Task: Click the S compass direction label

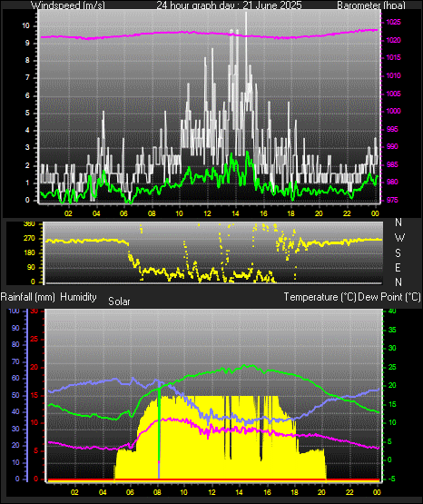Action: (398, 253)
